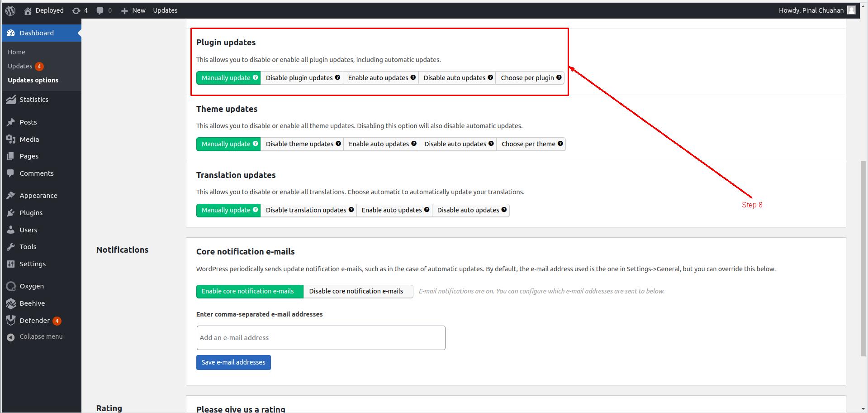The image size is (868, 413).
Task: Go to Home under Dashboard
Action: point(16,52)
